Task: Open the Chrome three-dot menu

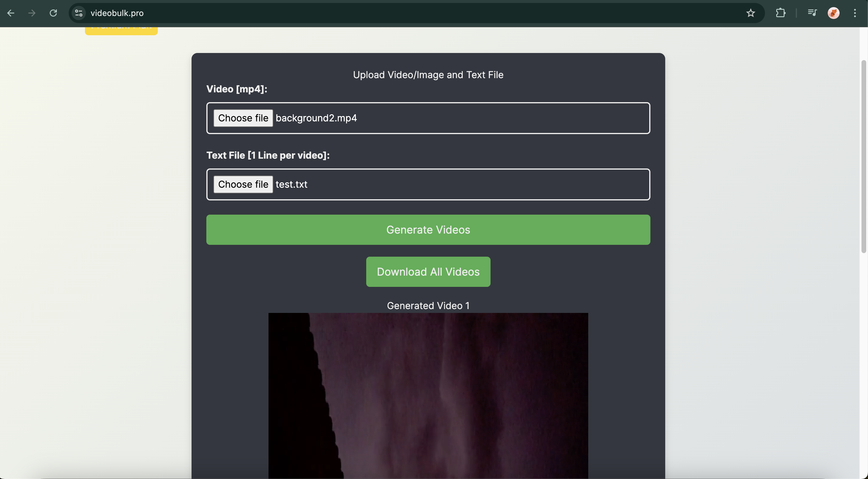Action: tap(855, 13)
